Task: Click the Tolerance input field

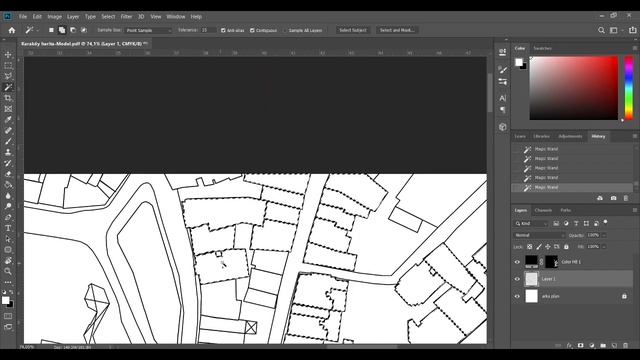Action: pos(209,30)
